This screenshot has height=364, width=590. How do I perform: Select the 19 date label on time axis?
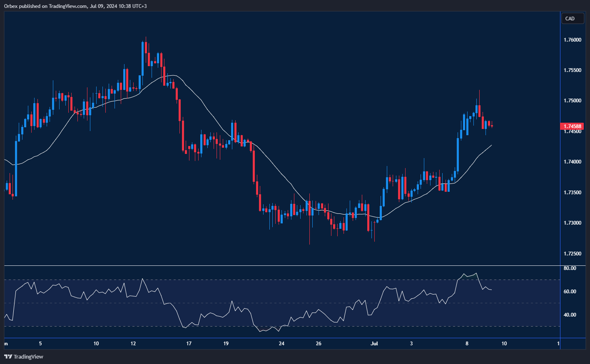[x=226, y=344]
